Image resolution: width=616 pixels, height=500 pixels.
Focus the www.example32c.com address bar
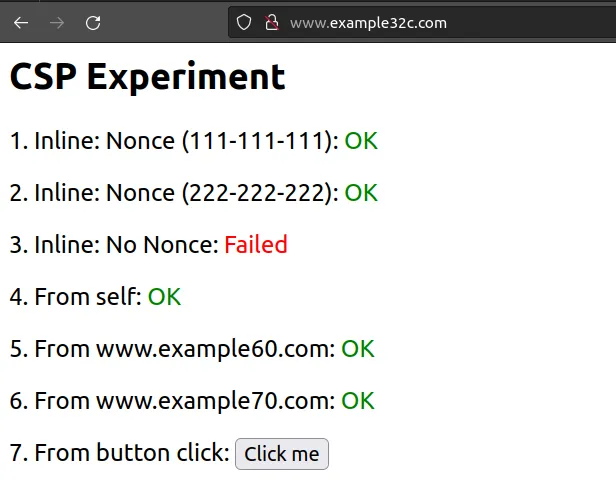(400, 22)
